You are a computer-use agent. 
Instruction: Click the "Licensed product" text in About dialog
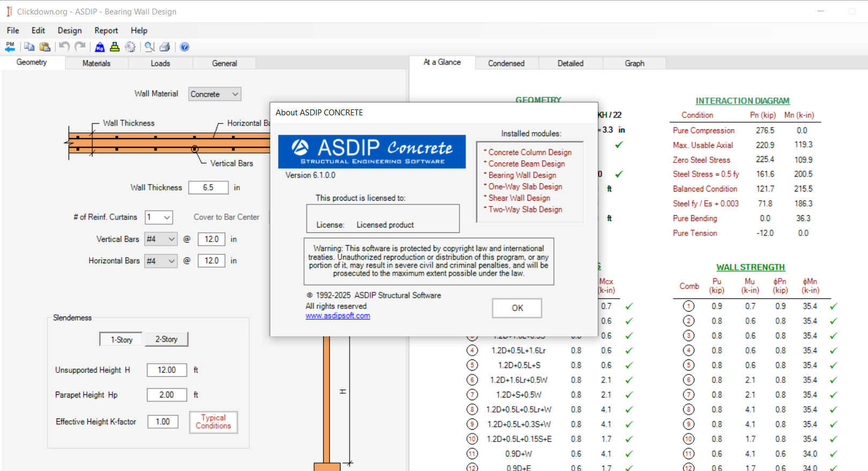pos(385,225)
